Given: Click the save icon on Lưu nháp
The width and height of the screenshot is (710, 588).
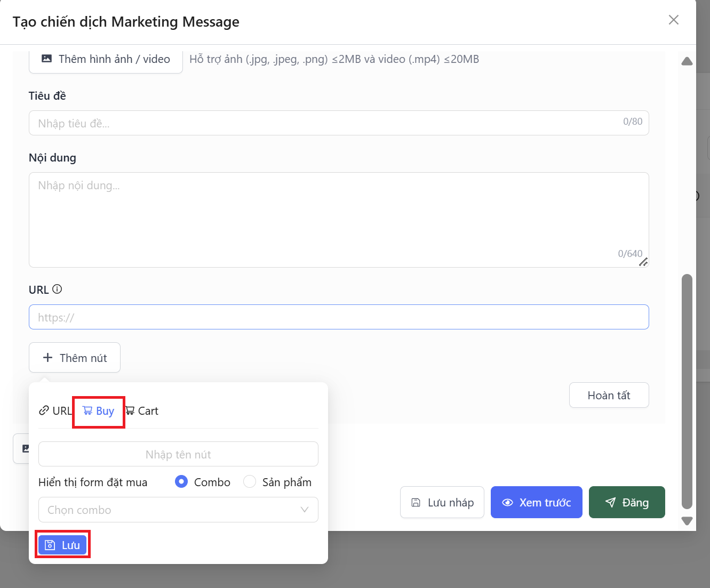Looking at the screenshot, I should [416, 503].
